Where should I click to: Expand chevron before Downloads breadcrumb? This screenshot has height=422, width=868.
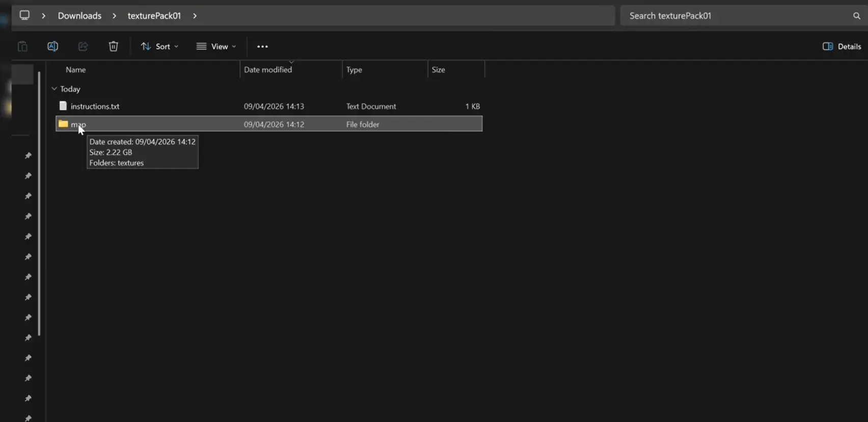tap(43, 16)
